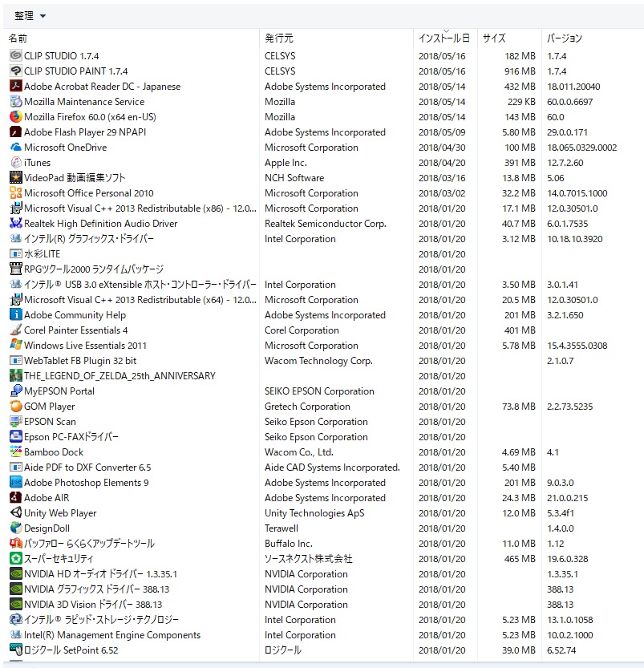Image resolution: width=644 pixels, height=668 pixels.
Task: Click publisher Realtek Semiconductor Corp.
Action: tap(326, 223)
